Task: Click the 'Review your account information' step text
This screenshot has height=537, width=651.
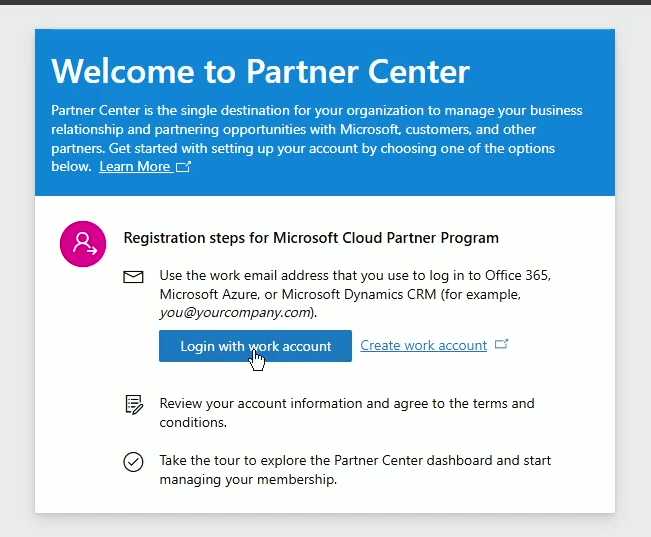Action: [x=346, y=403]
